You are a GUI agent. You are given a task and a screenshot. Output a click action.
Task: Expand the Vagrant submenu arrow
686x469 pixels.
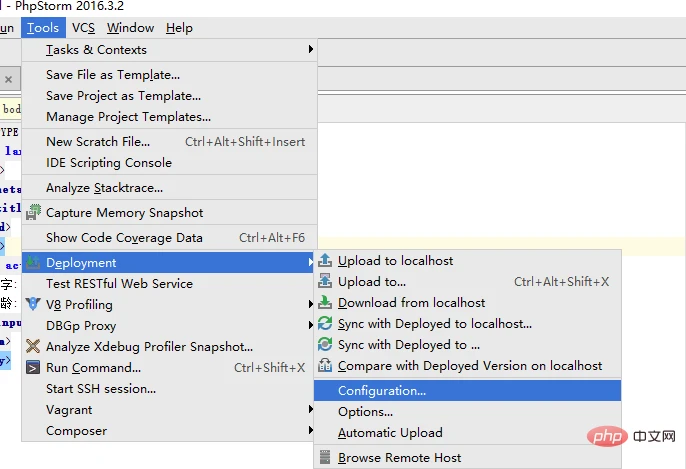310,410
